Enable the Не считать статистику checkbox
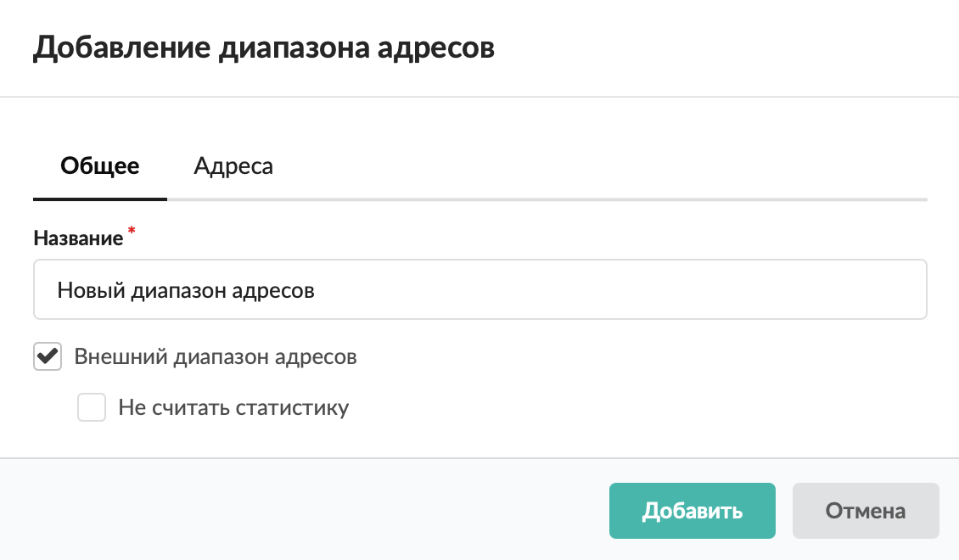Image resolution: width=959 pixels, height=560 pixels. click(x=92, y=408)
